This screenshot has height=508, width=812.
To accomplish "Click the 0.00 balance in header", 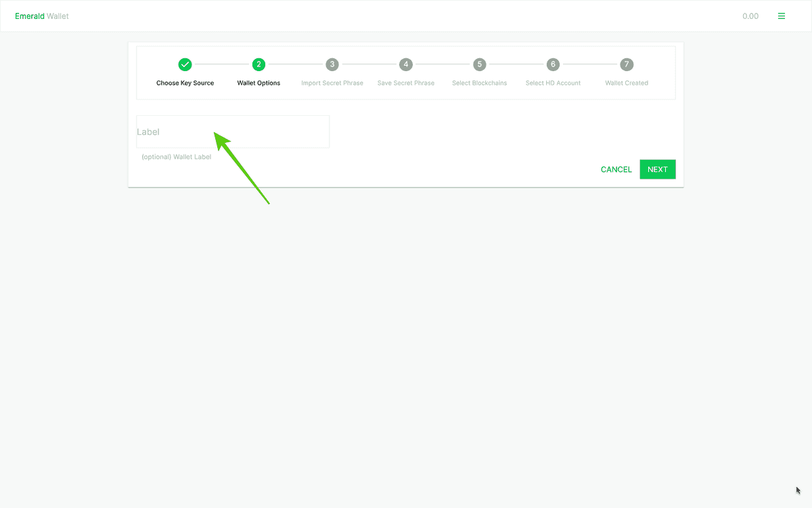I will (x=750, y=16).
